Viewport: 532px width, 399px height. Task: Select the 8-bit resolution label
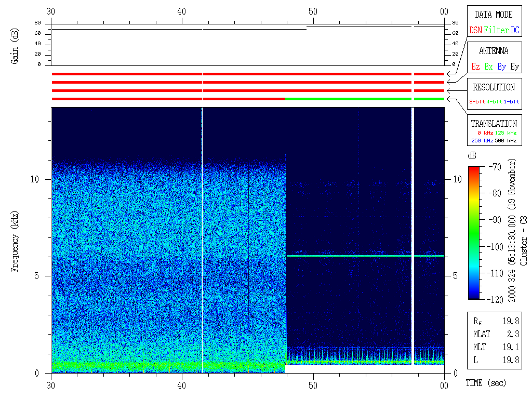(477, 102)
